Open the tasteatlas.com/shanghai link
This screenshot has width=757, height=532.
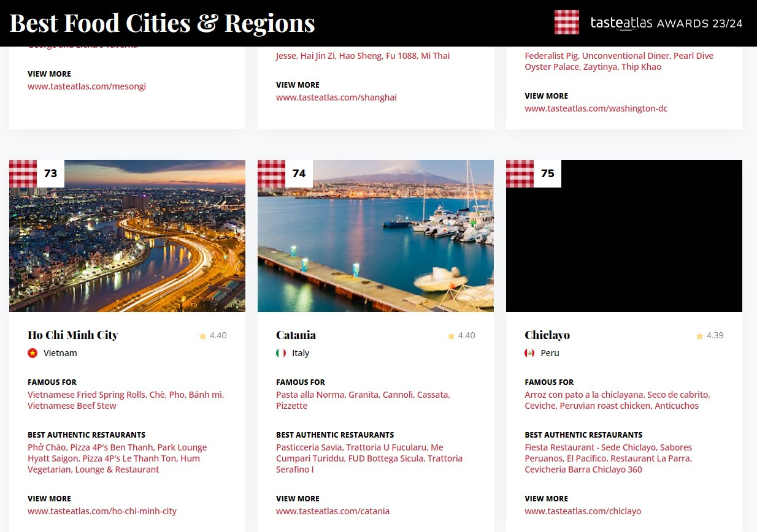(x=336, y=97)
